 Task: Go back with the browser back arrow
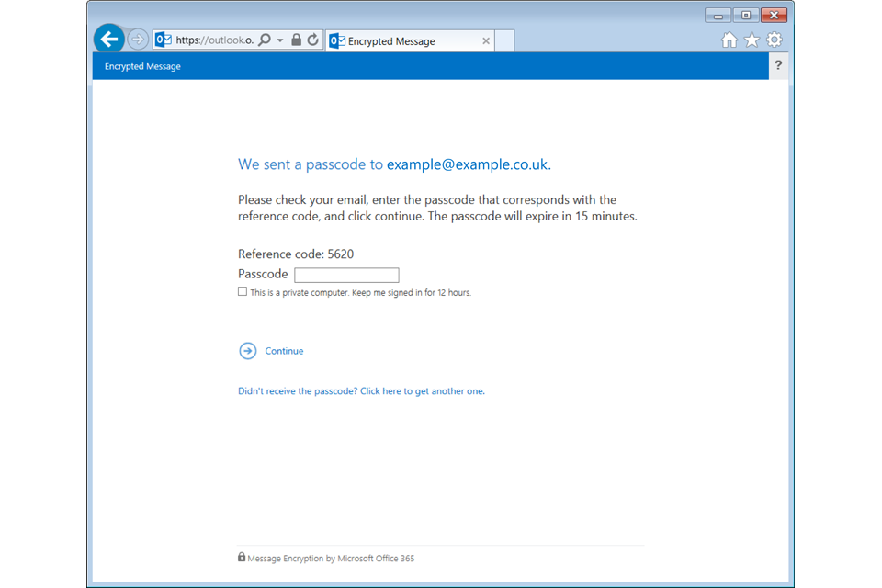coord(108,39)
